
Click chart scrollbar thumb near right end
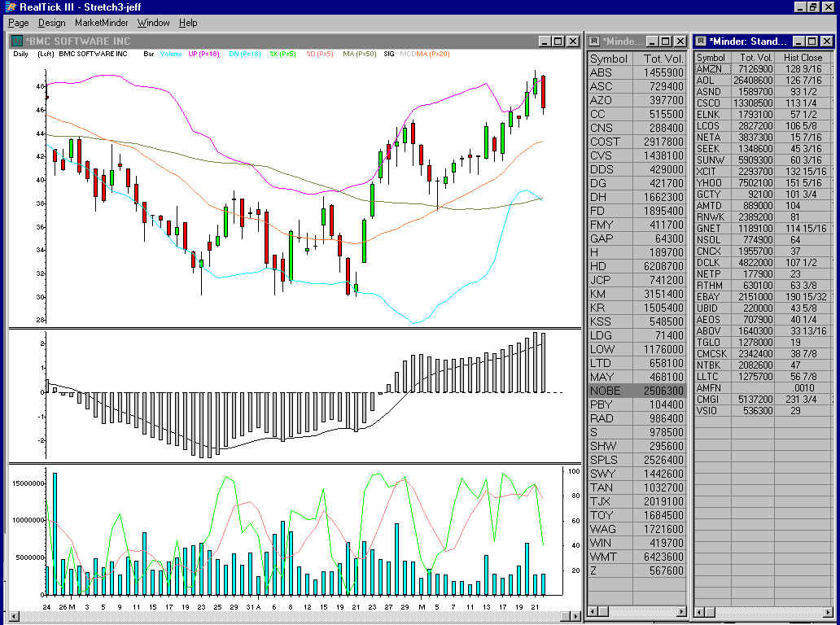point(567,616)
